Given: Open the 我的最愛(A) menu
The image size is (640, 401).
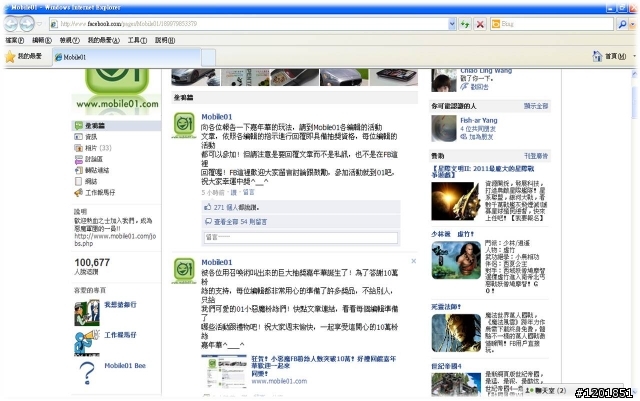Looking at the screenshot, I should (x=104, y=40).
